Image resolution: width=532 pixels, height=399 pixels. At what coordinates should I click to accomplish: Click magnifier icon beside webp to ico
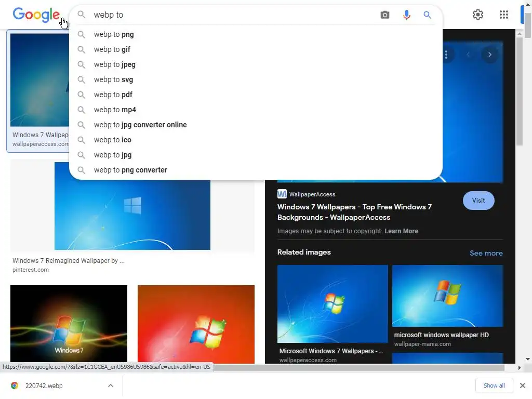pos(81,140)
